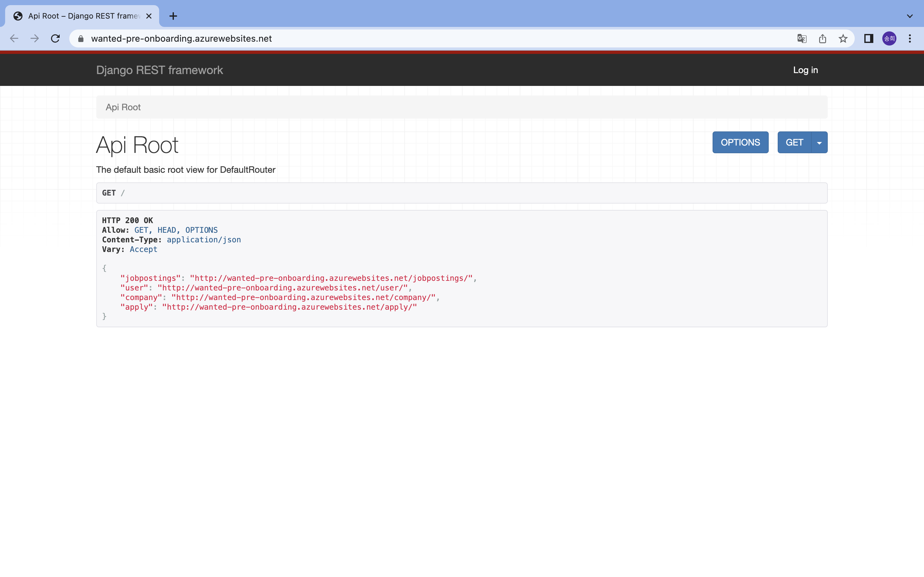
Task: Open Google Translate for this page
Action: point(802,38)
